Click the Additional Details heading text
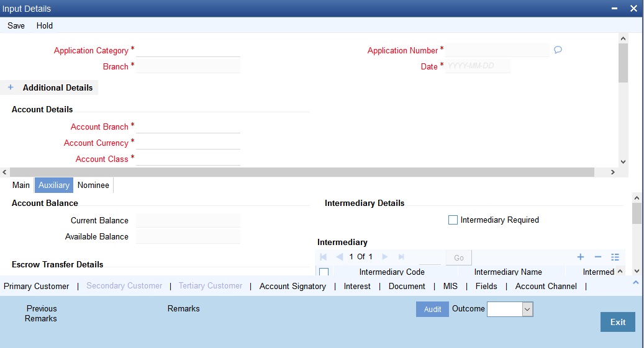This screenshot has width=644, height=348. coord(58,87)
